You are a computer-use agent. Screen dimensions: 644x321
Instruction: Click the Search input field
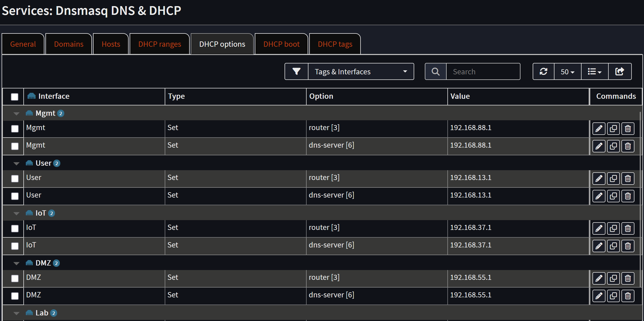[483, 71]
